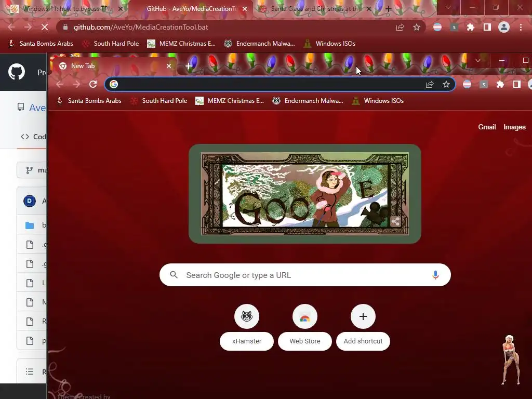Open the S extension in front window
Viewport: 532px width, 399px height.
[x=484, y=84]
